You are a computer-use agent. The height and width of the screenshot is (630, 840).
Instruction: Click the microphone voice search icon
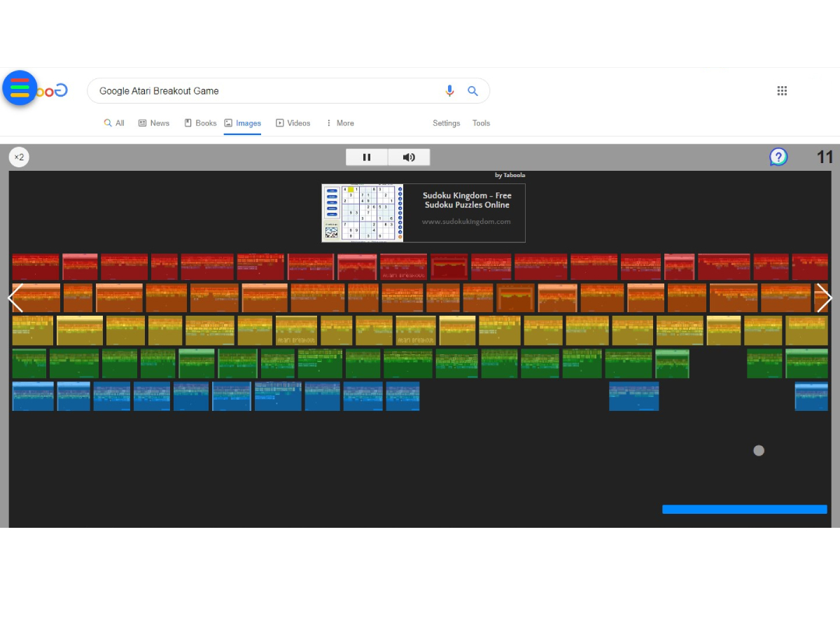[x=449, y=91]
